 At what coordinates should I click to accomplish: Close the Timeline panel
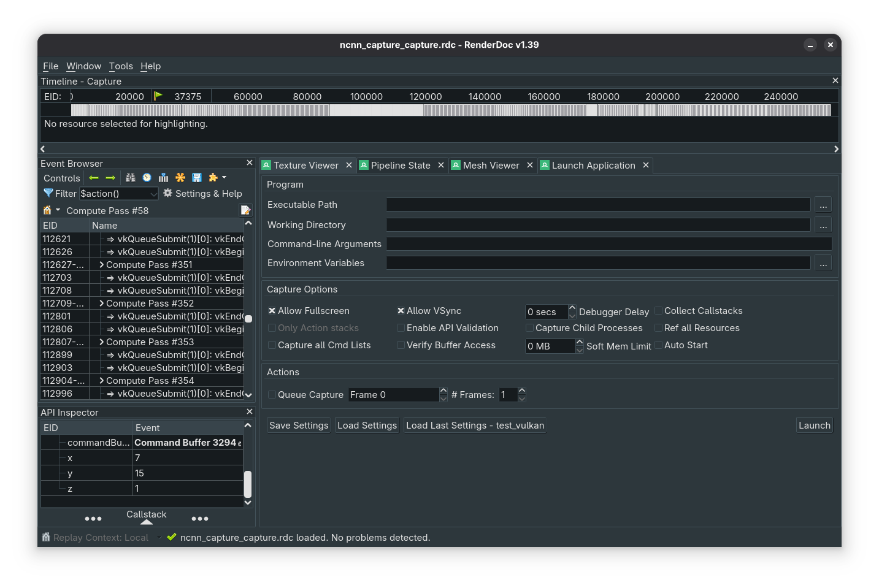(x=835, y=80)
